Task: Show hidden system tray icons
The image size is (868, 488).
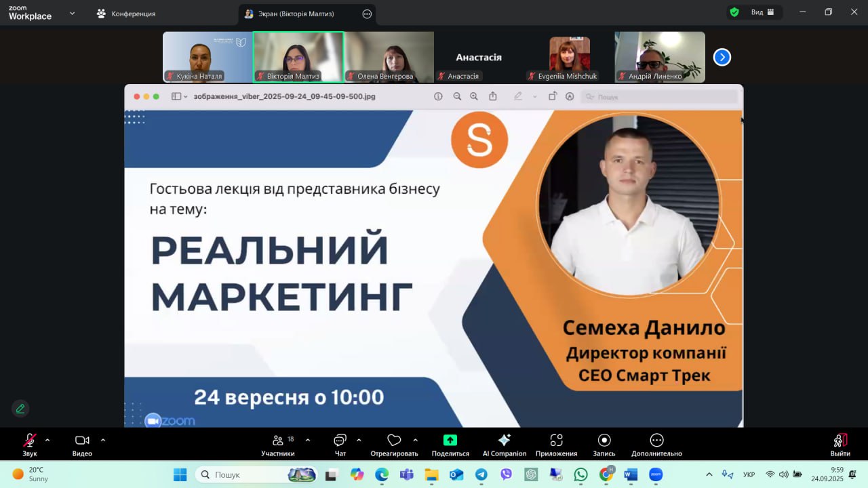Action: (x=709, y=474)
